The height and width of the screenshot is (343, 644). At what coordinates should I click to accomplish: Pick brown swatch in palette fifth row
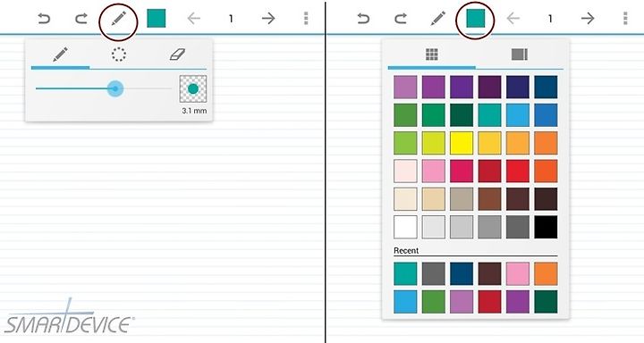[x=489, y=199]
